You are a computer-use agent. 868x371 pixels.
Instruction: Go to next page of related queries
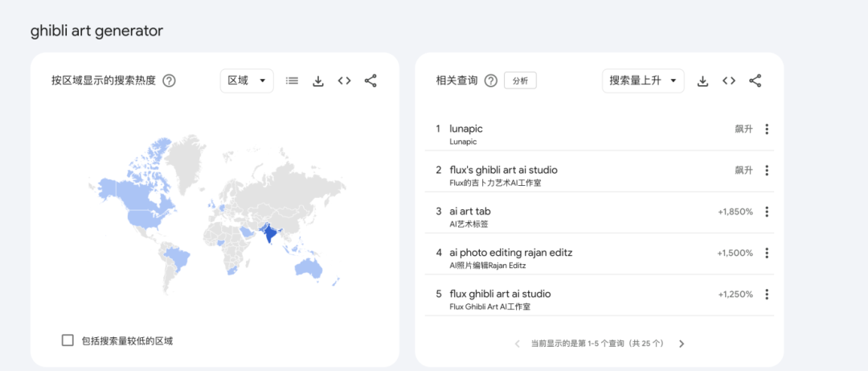click(682, 344)
